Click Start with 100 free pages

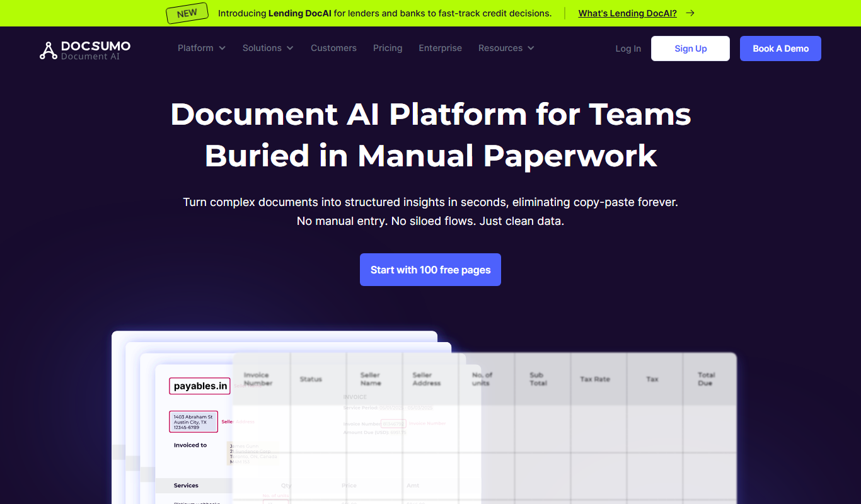point(430,270)
